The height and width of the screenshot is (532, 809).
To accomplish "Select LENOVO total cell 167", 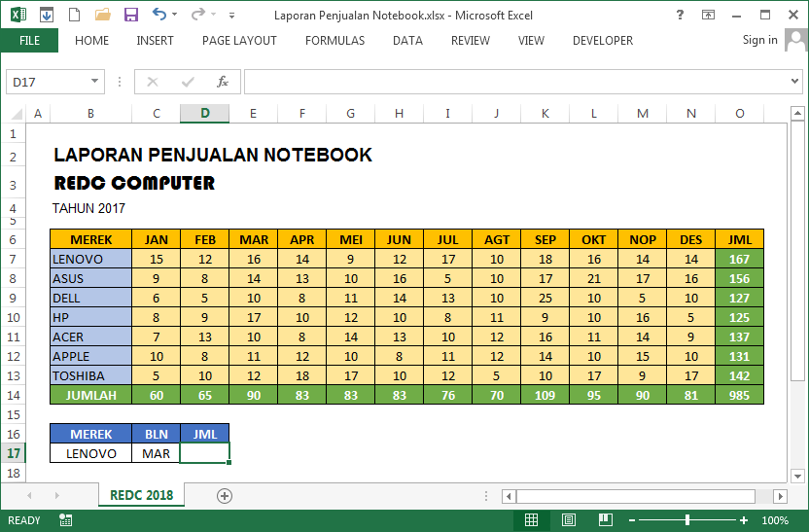I will 739,259.
